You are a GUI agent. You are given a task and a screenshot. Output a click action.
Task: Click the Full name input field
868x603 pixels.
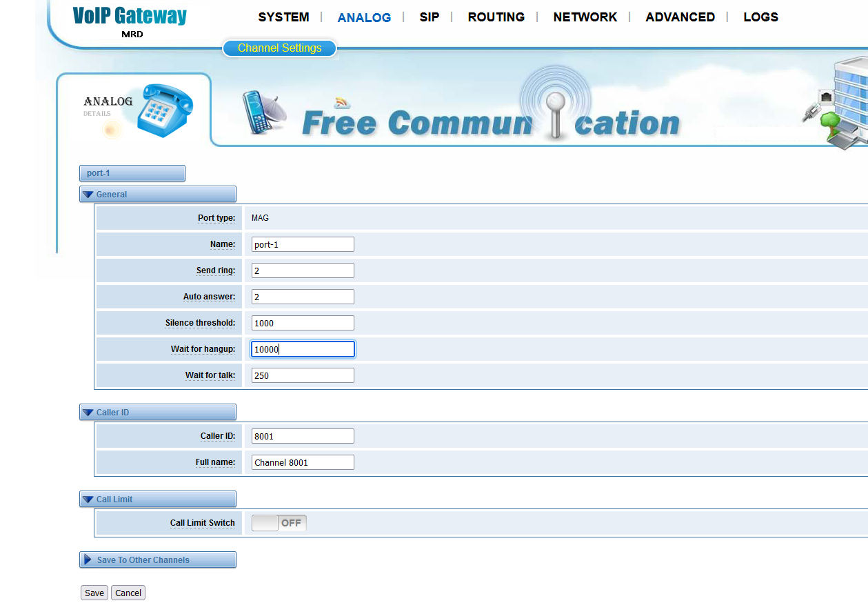303,462
